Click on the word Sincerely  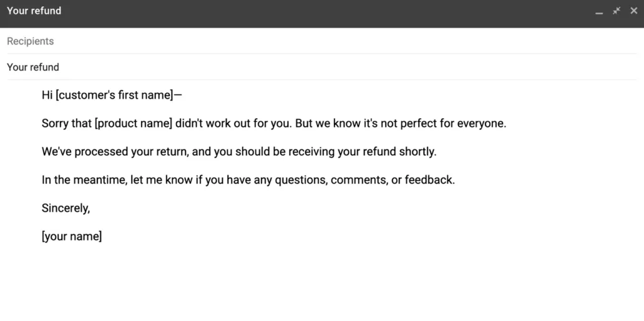point(65,209)
